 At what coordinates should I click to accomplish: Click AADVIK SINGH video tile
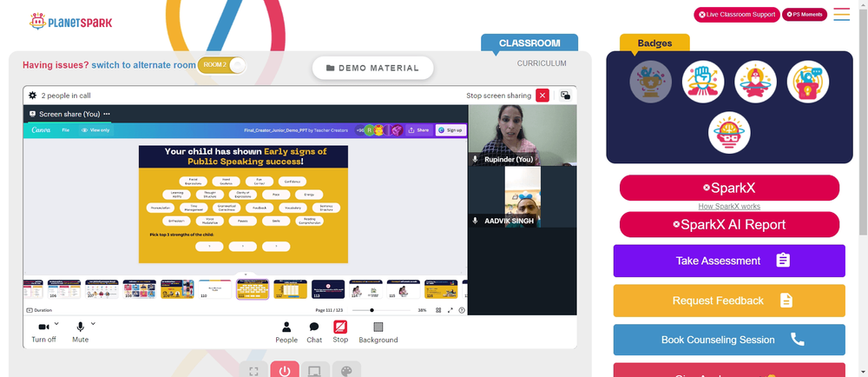tap(522, 197)
